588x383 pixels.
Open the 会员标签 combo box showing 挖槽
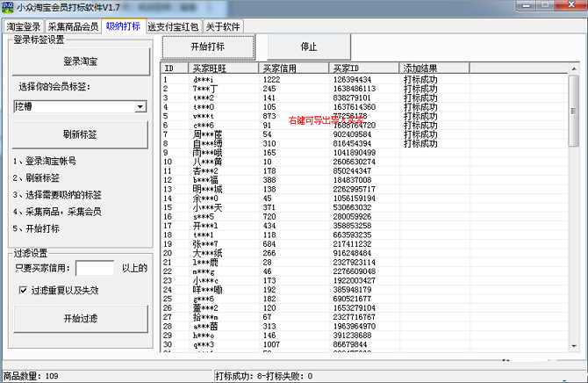80,106
